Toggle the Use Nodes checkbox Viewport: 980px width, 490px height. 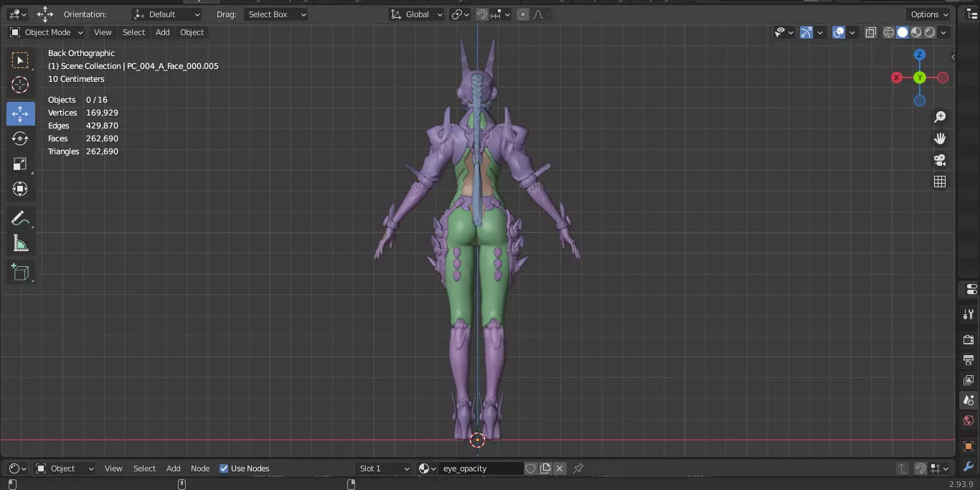tap(224, 468)
